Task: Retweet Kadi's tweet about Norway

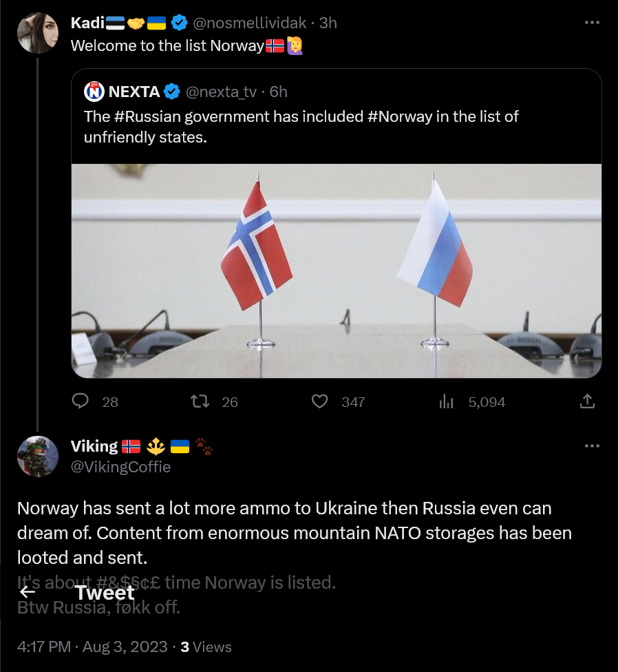Action: [200, 401]
